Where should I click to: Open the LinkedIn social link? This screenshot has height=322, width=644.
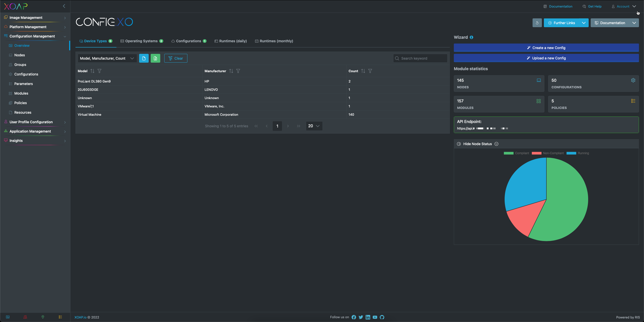coord(368,317)
